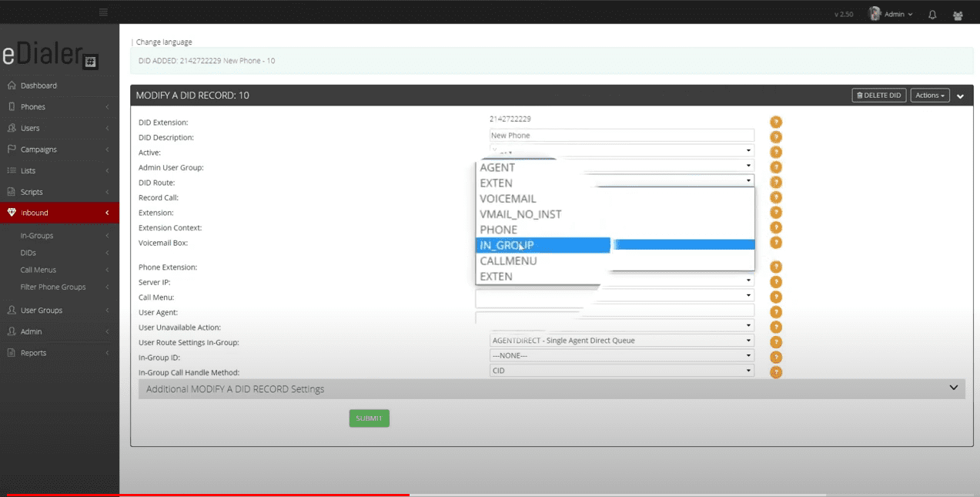Open the AGENTDIRECT In-Group settings dropdown
The height and width of the screenshot is (497, 980).
tap(622, 341)
